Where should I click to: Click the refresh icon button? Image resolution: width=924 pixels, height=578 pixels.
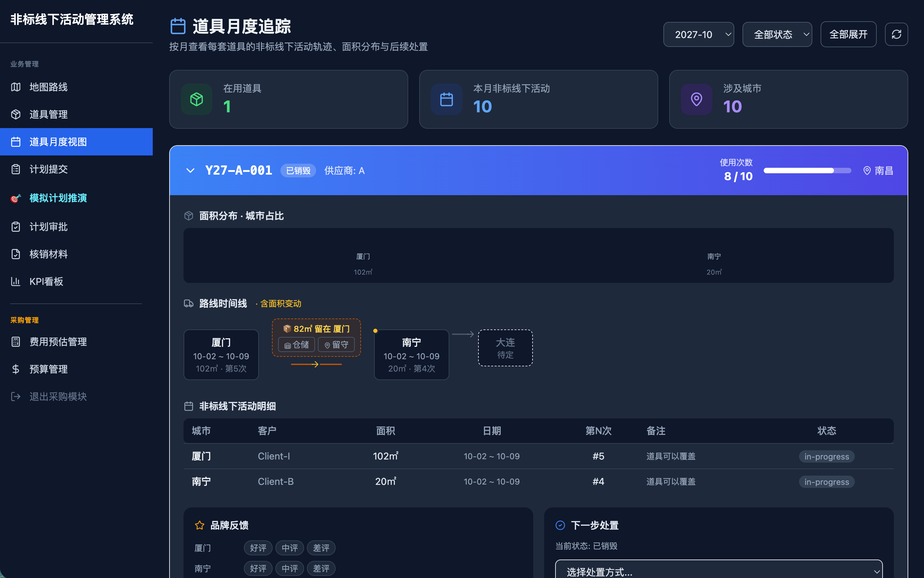tap(896, 34)
